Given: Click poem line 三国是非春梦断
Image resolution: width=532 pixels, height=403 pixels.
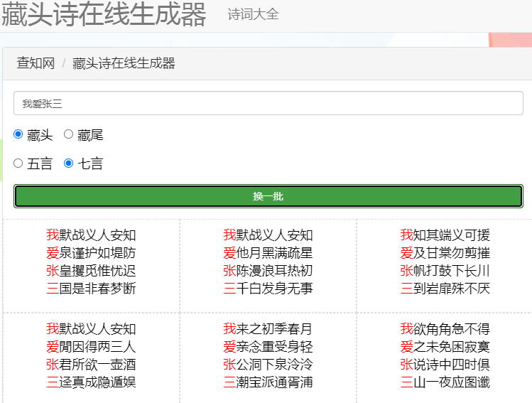Looking at the screenshot, I should pyautogui.click(x=91, y=289).
